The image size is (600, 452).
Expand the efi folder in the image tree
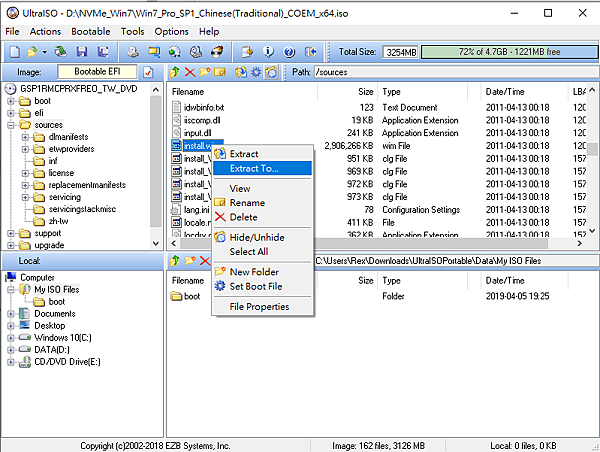click(x=11, y=113)
